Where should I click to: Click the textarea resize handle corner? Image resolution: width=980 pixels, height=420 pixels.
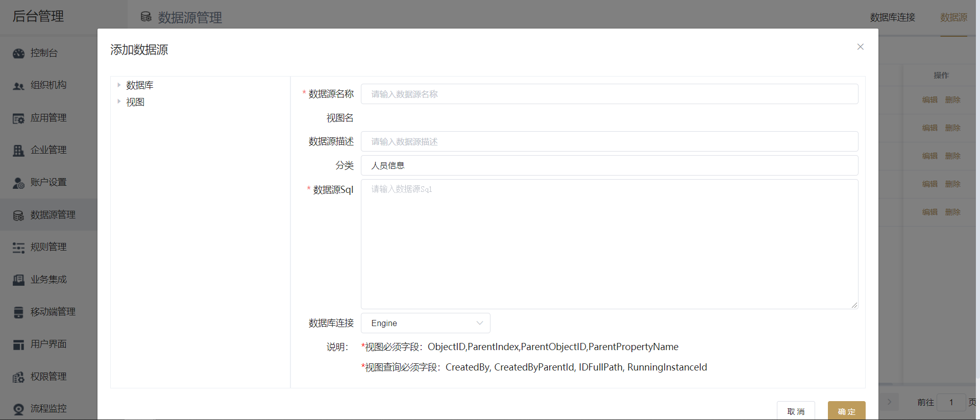tap(854, 305)
